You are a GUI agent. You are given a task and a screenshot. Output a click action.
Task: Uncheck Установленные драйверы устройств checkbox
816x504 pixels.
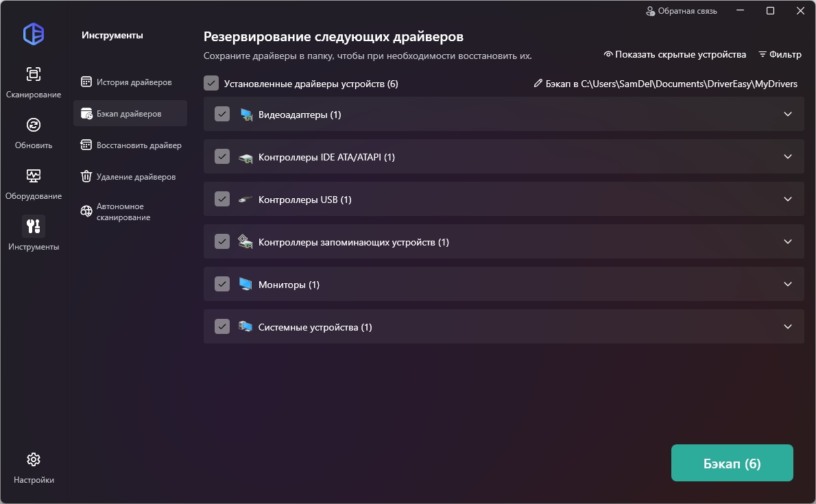[211, 84]
